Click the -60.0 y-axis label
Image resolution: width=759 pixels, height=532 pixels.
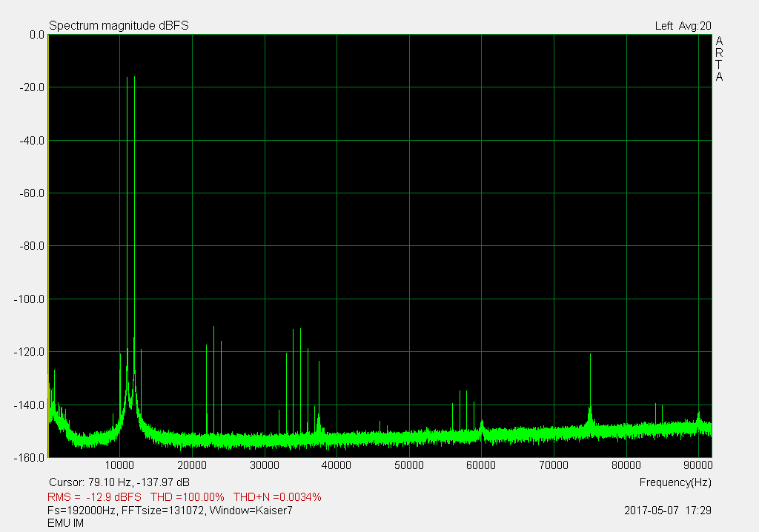pos(32,193)
